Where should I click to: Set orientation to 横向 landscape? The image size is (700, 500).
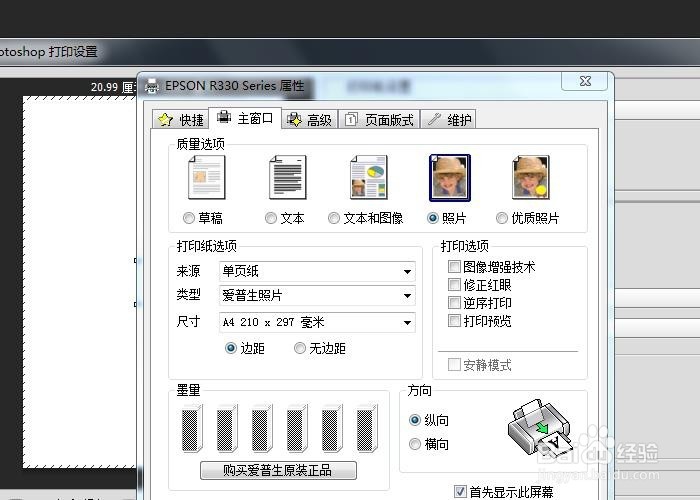coord(415,444)
